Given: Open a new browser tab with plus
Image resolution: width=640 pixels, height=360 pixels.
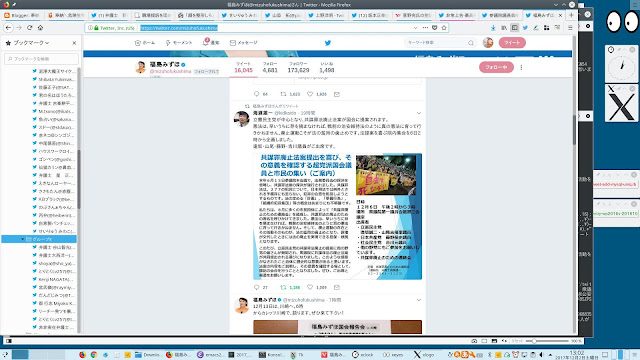Looking at the screenshot, I should point(571,15).
